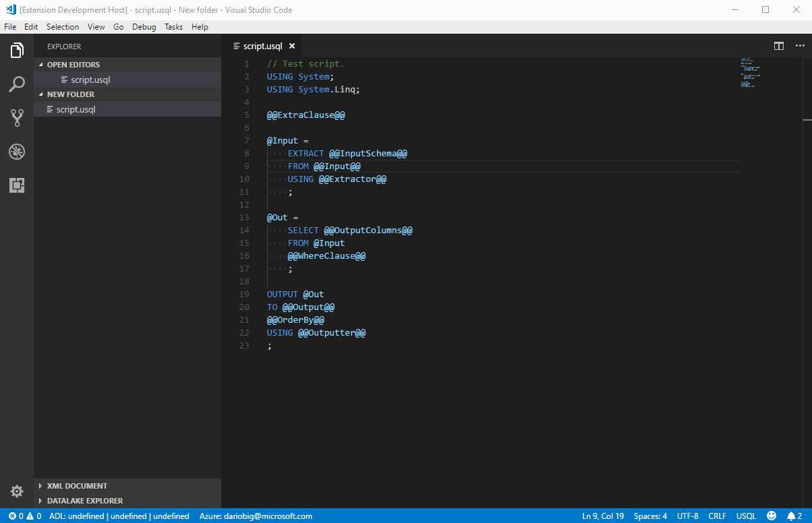Click the '// Test script.' comment
The width and height of the screenshot is (812, 523).
[x=306, y=64]
